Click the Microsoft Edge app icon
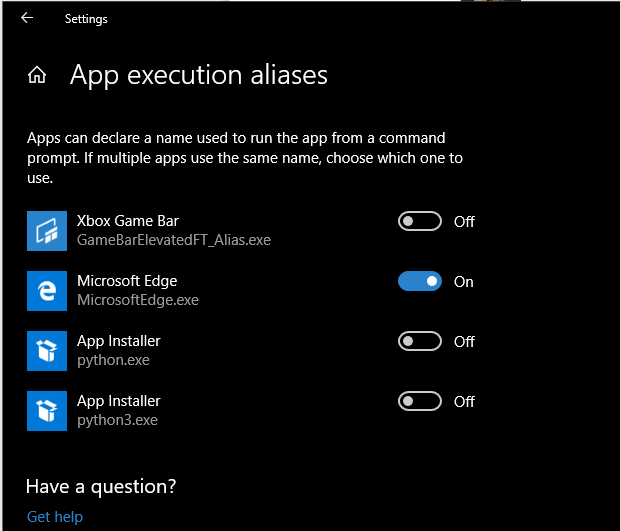 pos(47,291)
